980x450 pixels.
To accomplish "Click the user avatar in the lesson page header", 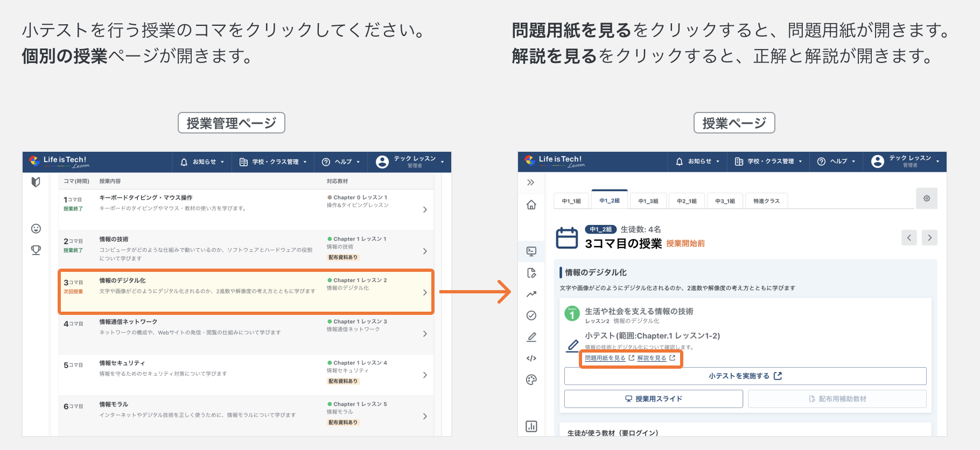I will point(878,161).
